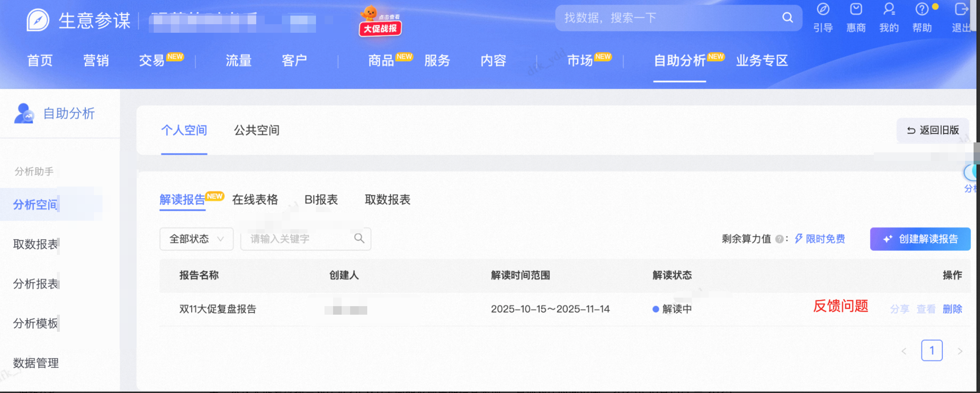Click the keyword search magnifier icon
Viewport: 980px width, 393px height.
[359, 238]
